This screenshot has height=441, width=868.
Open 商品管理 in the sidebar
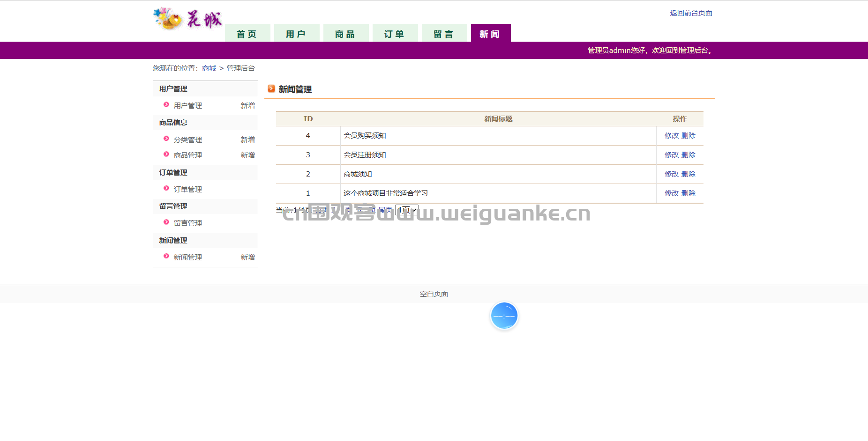(188, 155)
